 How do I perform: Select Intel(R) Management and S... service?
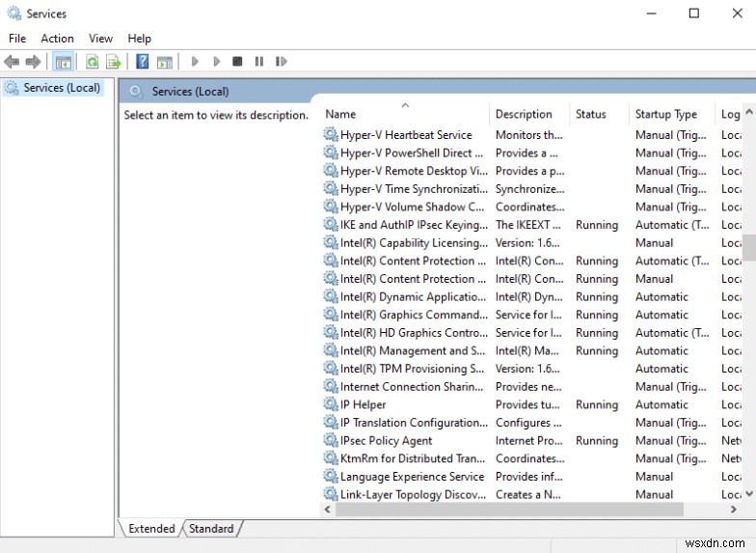413,350
